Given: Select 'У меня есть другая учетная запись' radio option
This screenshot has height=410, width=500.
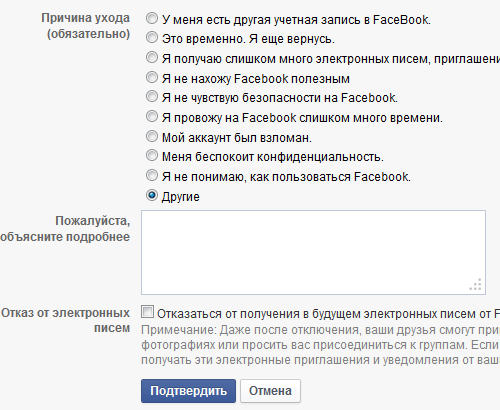Looking at the screenshot, I should [152, 18].
